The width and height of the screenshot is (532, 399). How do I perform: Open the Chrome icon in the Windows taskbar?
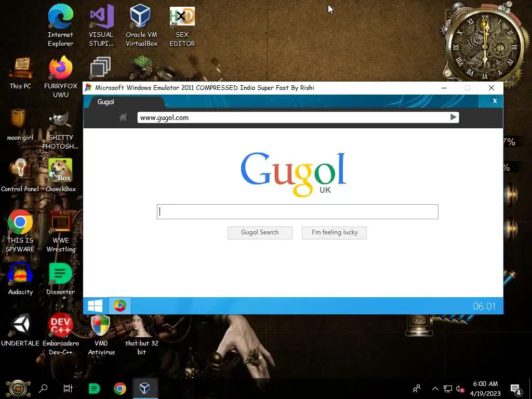pyautogui.click(x=120, y=389)
